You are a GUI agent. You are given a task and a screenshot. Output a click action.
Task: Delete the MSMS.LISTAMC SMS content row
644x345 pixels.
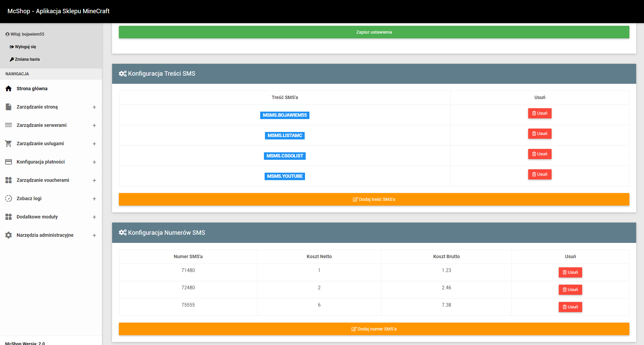(x=539, y=134)
